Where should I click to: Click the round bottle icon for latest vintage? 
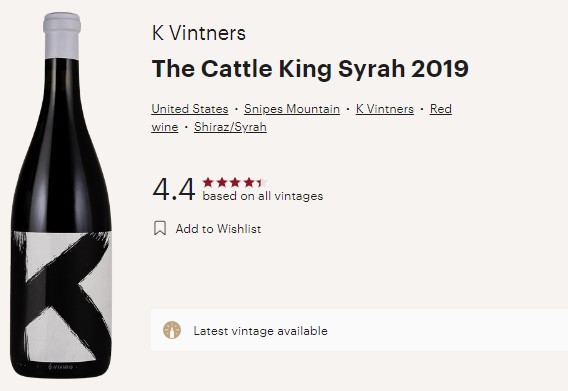coord(172,330)
